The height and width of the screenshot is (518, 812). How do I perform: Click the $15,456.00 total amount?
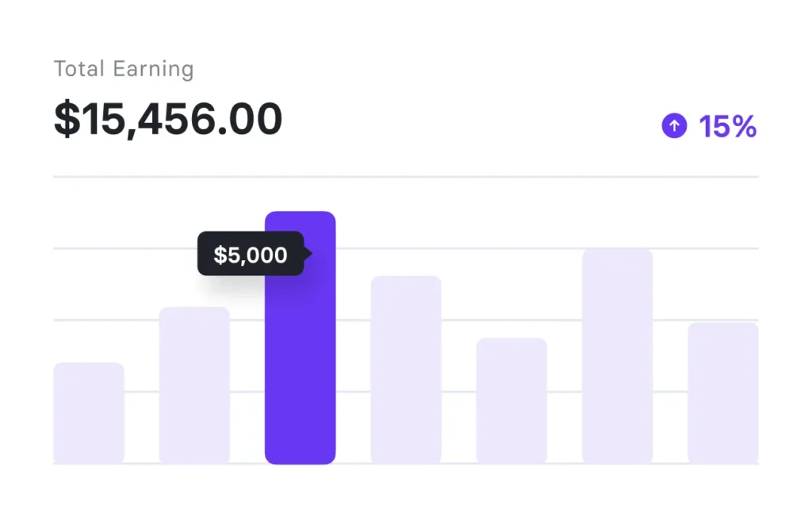point(168,120)
